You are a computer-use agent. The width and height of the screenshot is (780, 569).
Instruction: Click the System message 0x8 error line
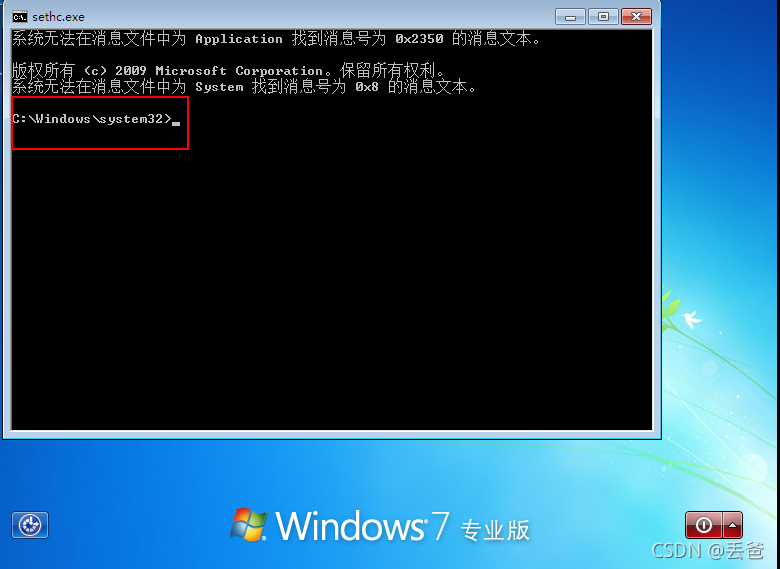point(244,87)
